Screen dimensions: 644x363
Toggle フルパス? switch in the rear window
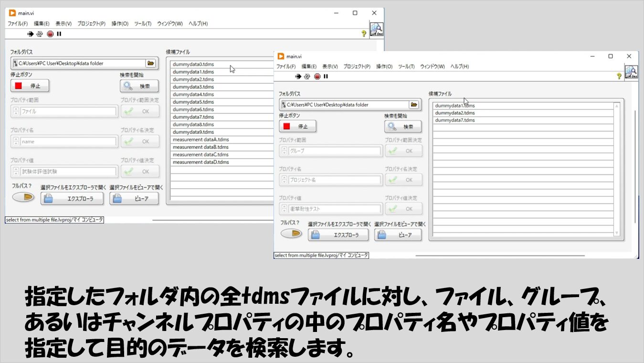(x=23, y=197)
